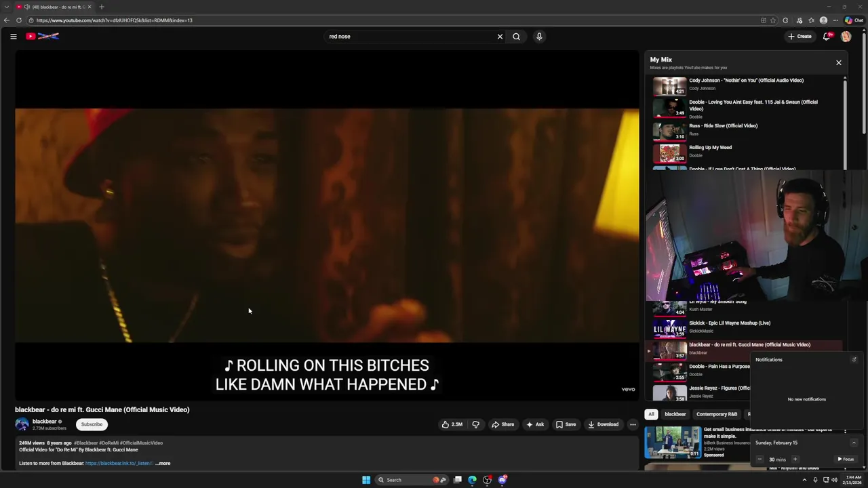This screenshot has width=868, height=488.
Task: Open YouTube notifications bell
Action: click(x=827, y=37)
